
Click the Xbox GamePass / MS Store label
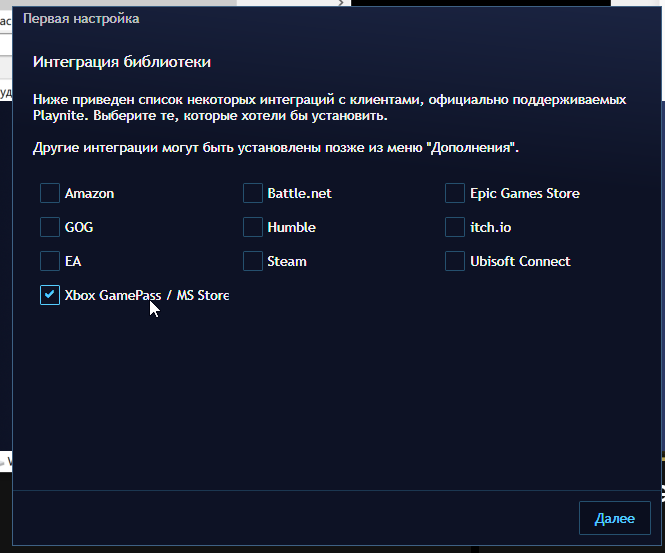[x=147, y=295]
